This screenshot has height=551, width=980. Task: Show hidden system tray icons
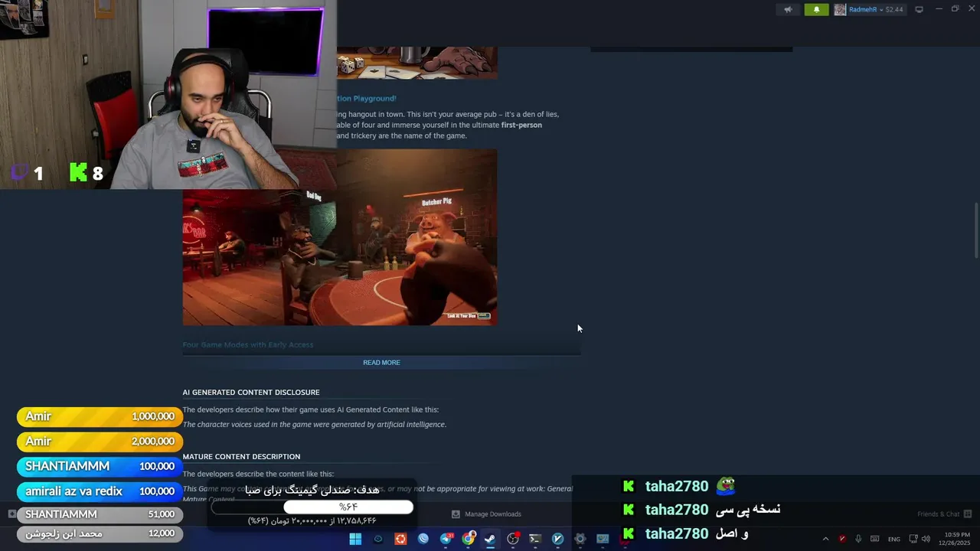coord(825,539)
